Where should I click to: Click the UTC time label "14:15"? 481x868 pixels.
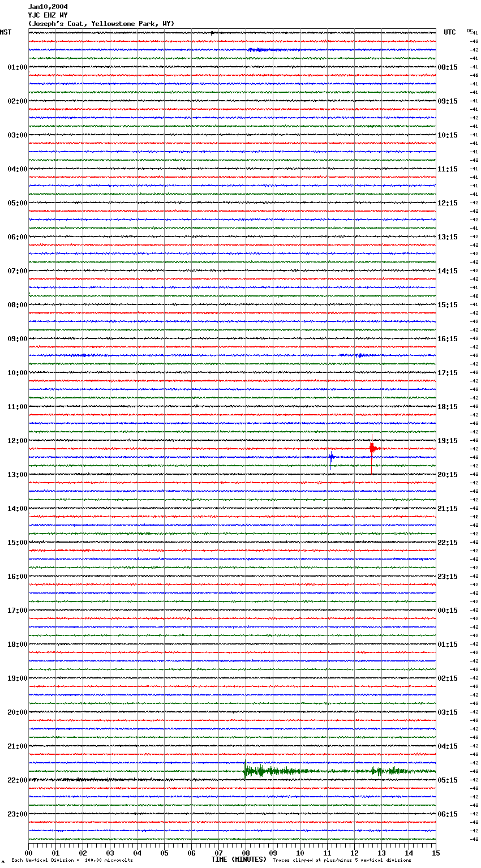[x=448, y=271]
